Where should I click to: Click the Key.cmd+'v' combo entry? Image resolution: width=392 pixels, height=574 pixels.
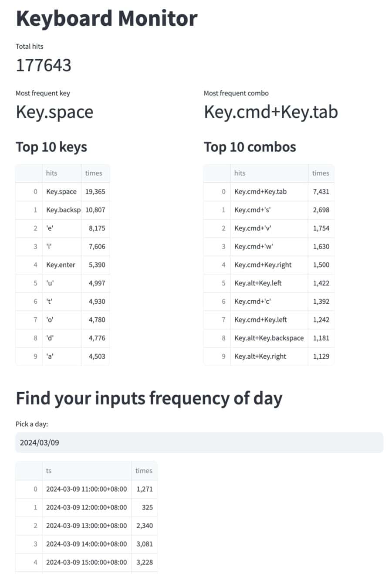[253, 228]
